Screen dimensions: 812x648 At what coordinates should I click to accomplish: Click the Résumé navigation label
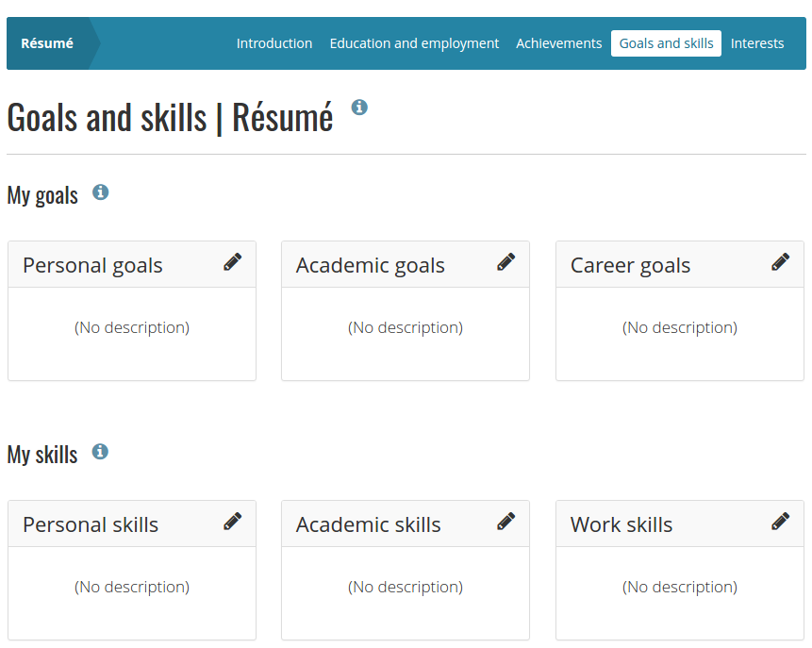tap(47, 43)
